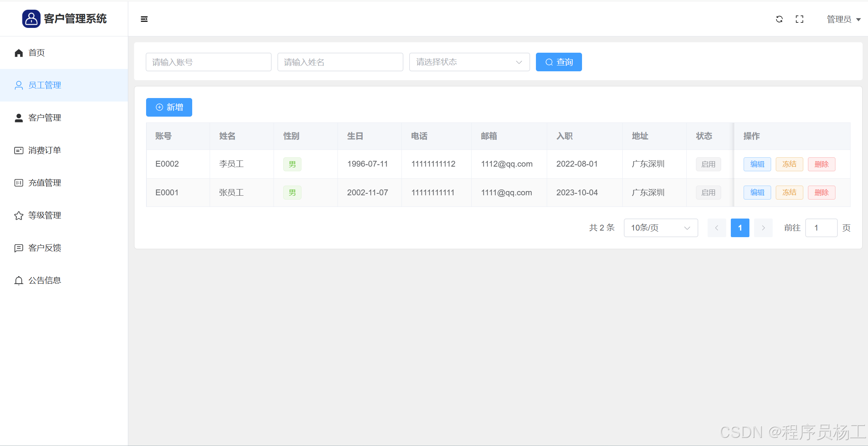Click the 启用 status tag for E0002
The width and height of the screenshot is (868, 446).
pyautogui.click(x=708, y=164)
